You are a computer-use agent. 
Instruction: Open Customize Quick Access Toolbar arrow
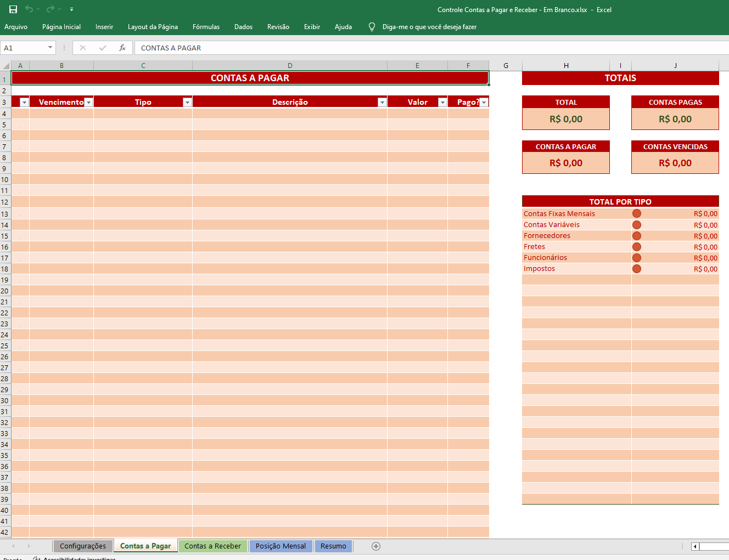71,9
